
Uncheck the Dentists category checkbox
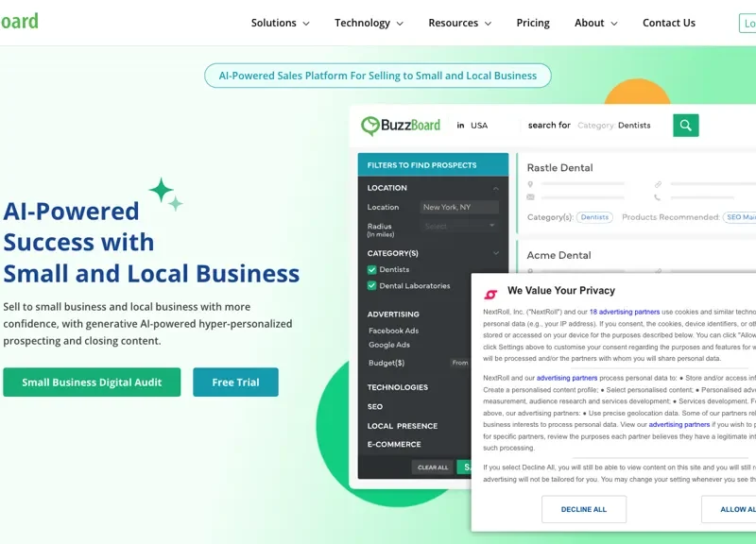371,269
